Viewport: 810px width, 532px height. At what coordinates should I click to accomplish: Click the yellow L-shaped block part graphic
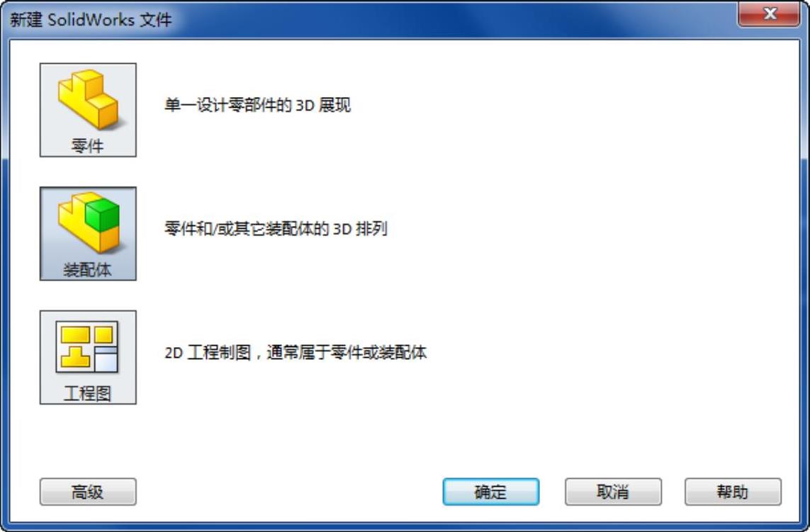tap(89, 98)
